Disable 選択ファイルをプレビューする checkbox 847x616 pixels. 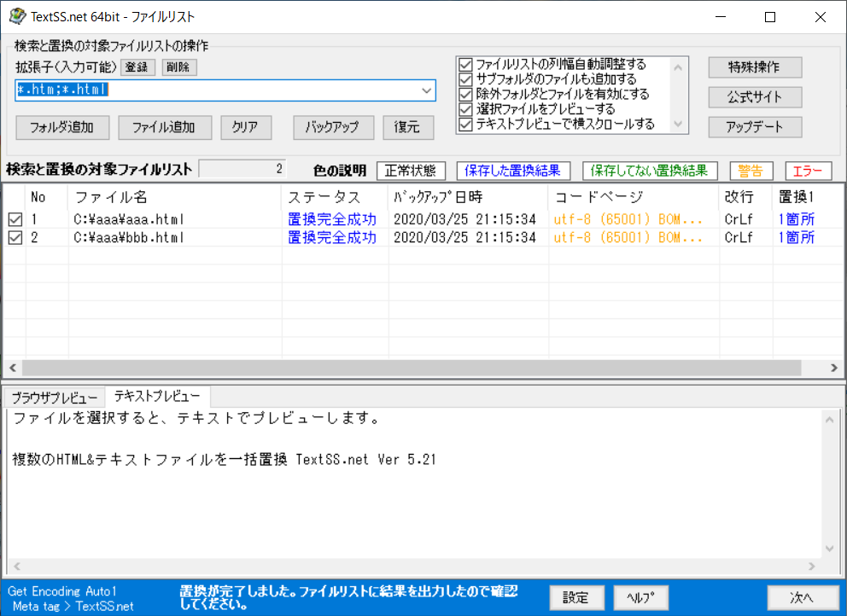point(465,109)
